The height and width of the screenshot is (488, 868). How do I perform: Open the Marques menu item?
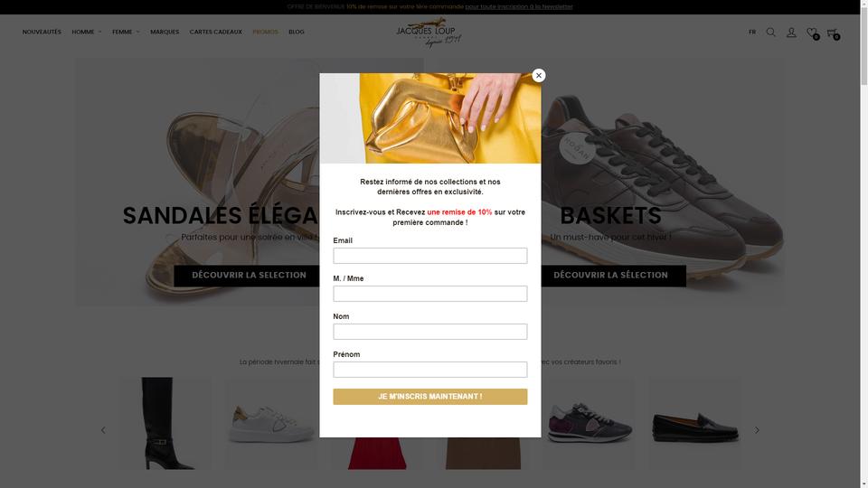coord(165,33)
